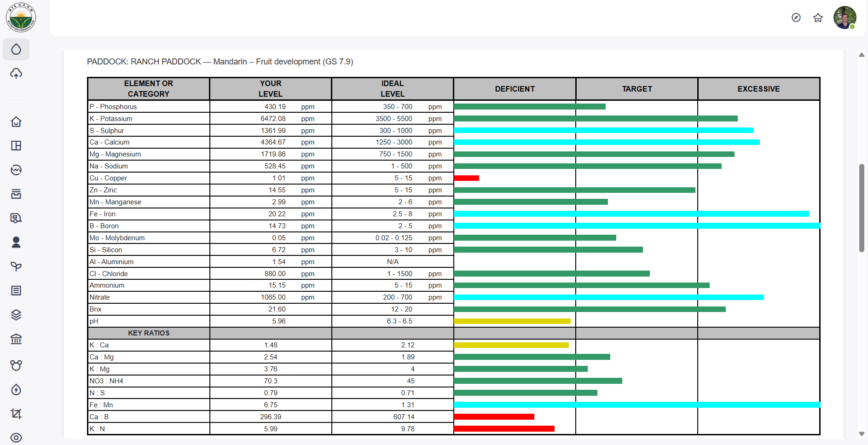This screenshot has width=868, height=445.
Task: Click the 'Fe - Iron' element label
Action: 103,214
